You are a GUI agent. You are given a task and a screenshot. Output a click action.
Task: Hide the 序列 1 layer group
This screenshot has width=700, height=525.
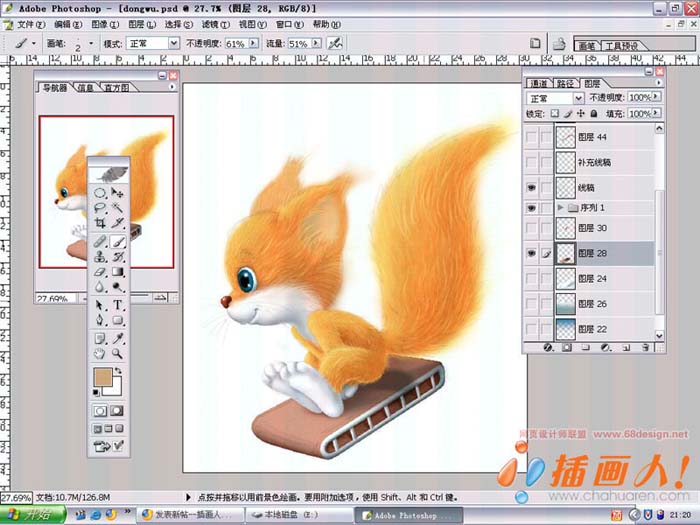pos(531,208)
